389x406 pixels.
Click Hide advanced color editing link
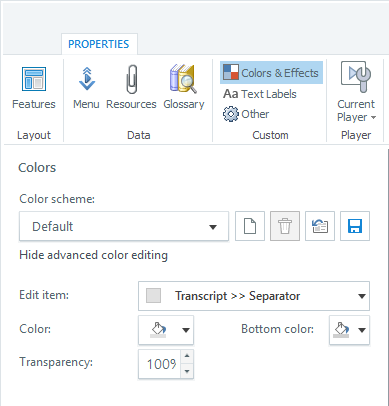click(94, 255)
